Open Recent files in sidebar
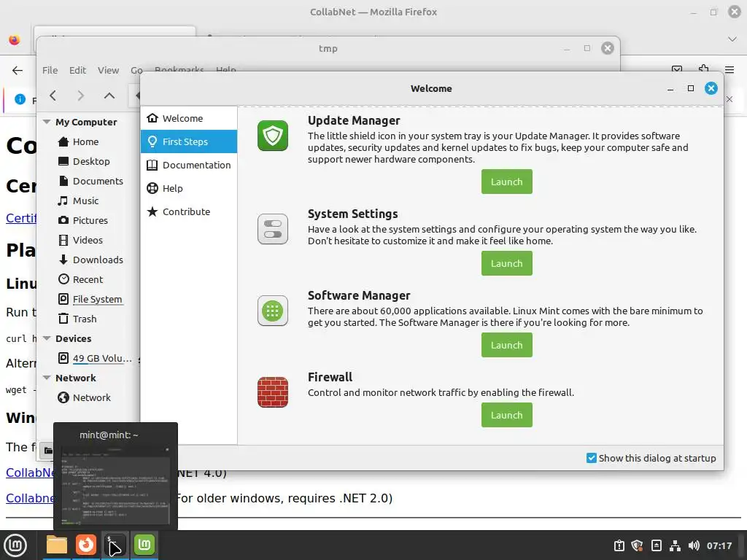This screenshot has height=560, width=747. coord(88,279)
